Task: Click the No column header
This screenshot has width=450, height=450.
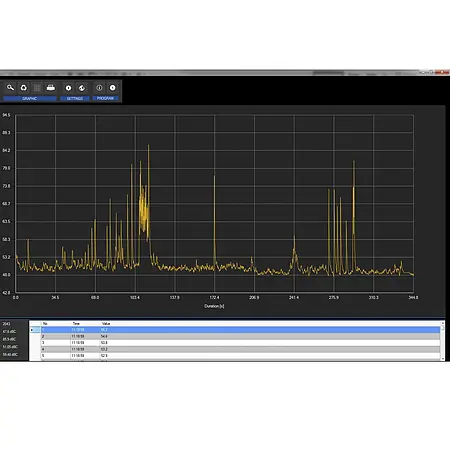Action: [x=45, y=324]
